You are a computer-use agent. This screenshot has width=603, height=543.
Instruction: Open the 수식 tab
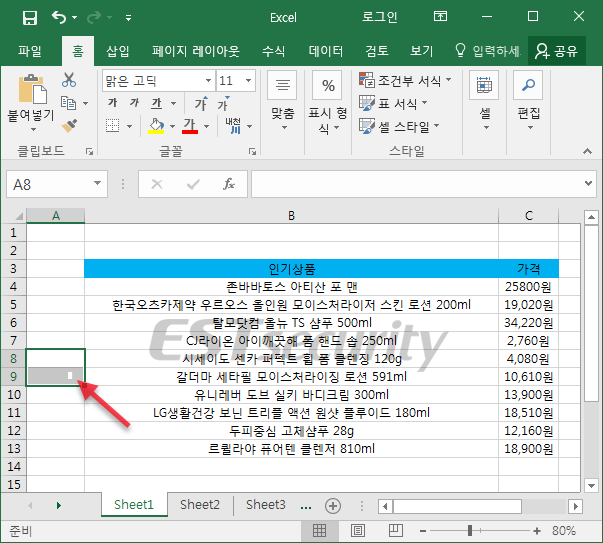[x=273, y=51]
